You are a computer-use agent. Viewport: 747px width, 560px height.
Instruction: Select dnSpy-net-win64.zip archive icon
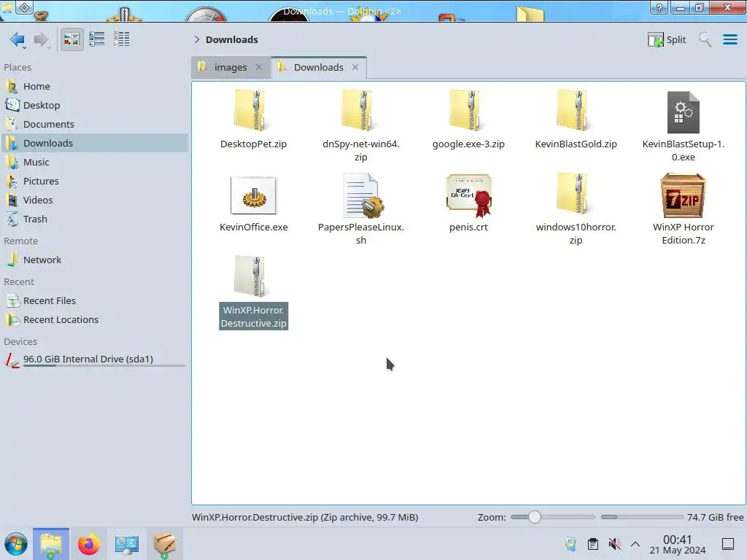(x=358, y=111)
